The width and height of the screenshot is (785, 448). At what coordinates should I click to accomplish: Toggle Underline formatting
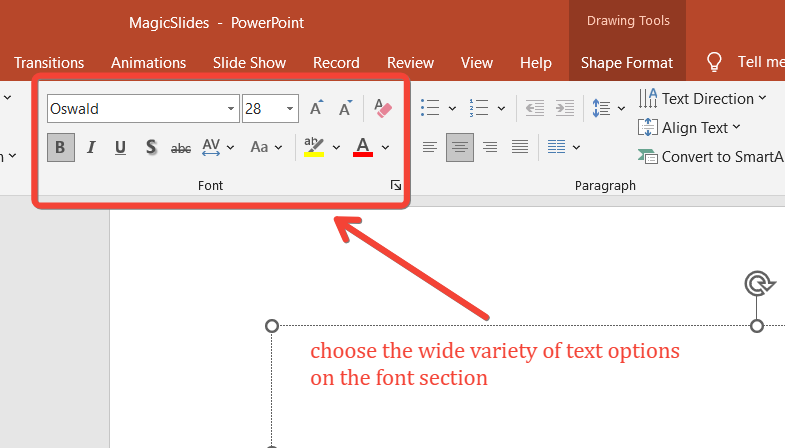pos(120,147)
